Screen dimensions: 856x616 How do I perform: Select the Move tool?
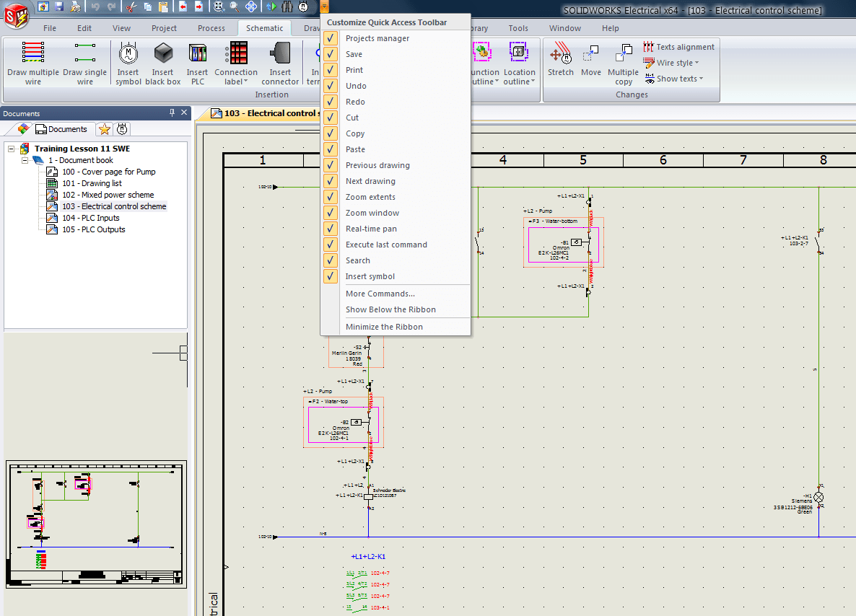590,59
